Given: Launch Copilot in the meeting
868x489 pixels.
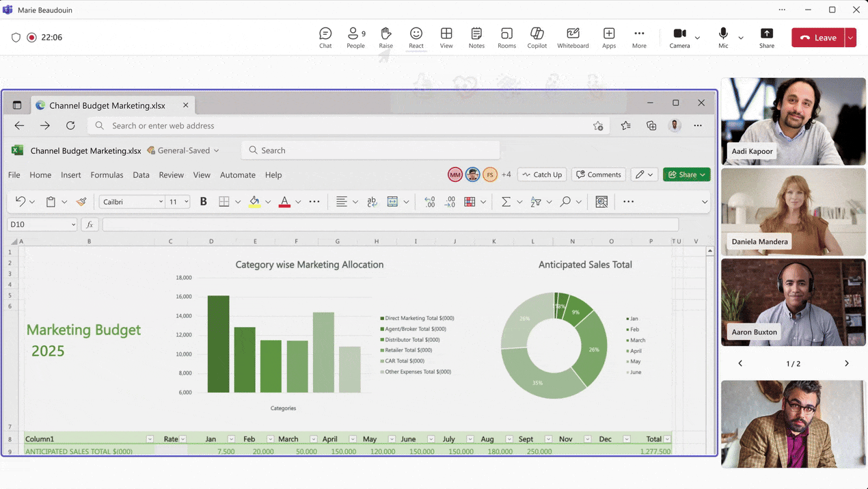Looking at the screenshot, I should 537,38.
